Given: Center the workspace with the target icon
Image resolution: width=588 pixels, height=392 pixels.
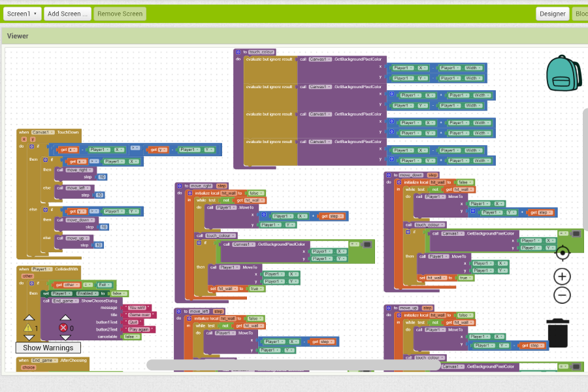Looking at the screenshot, I should click(x=562, y=253).
